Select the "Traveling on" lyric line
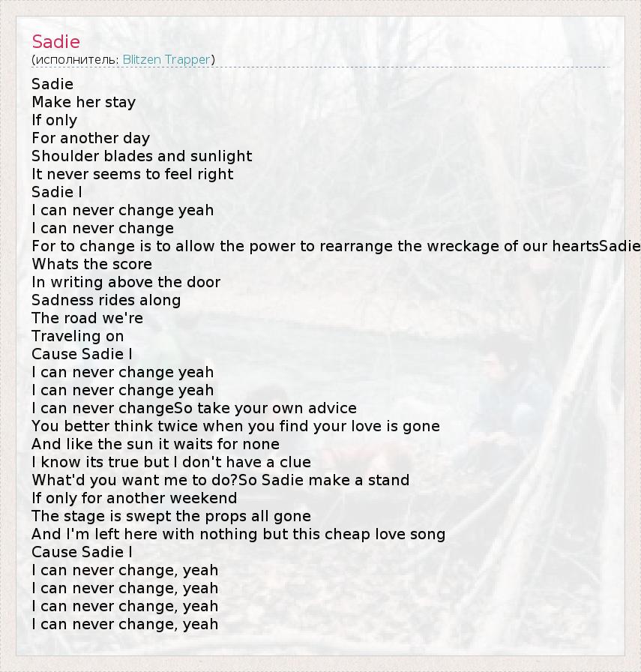This screenshot has width=641, height=672. click(x=78, y=336)
